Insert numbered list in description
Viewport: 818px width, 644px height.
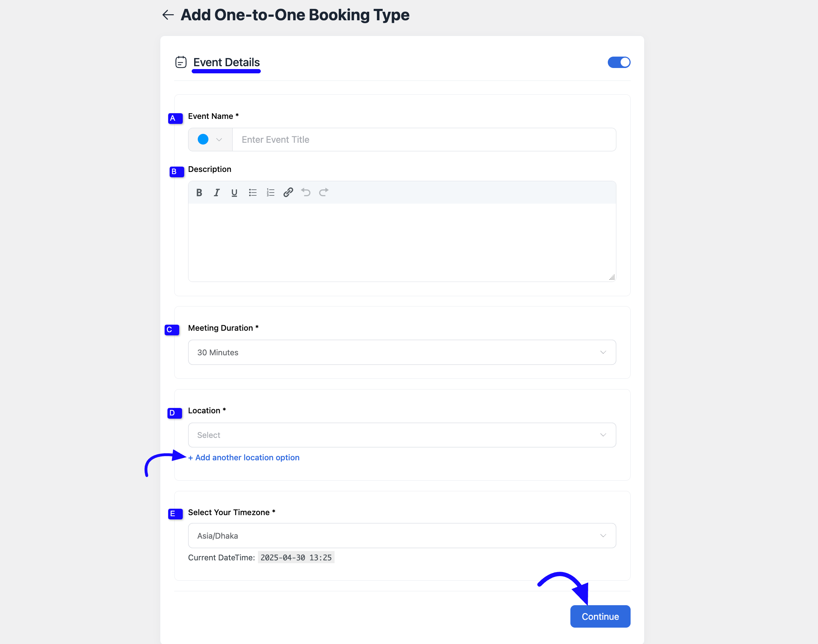pyautogui.click(x=270, y=193)
